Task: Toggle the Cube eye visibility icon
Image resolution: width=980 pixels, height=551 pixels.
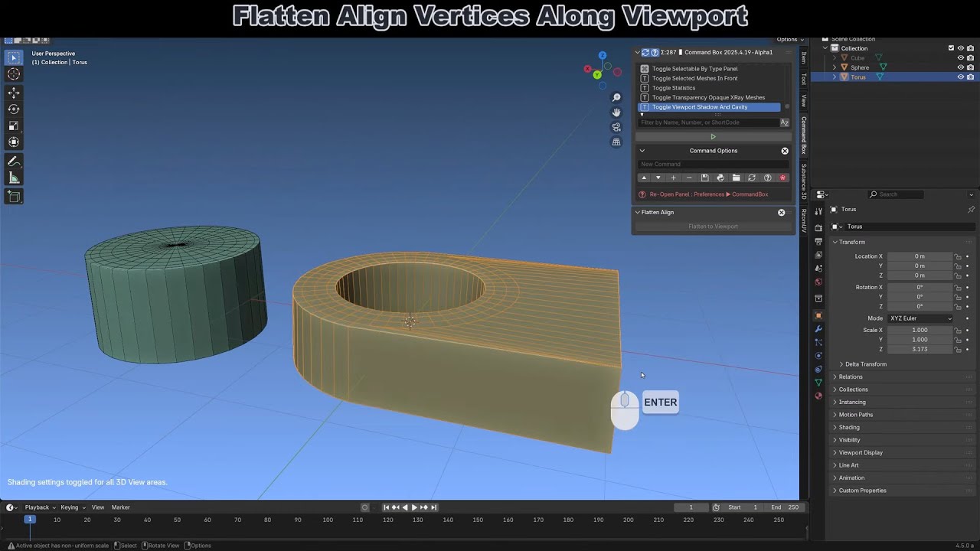Action: (x=961, y=57)
